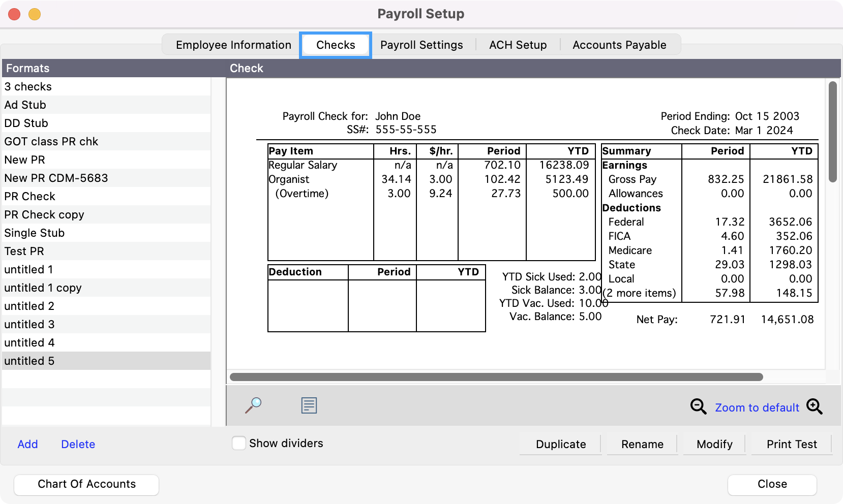The height and width of the screenshot is (504, 843).
Task: Click the horizontal scrollbar under the check preview
Action: click(496, 377)
